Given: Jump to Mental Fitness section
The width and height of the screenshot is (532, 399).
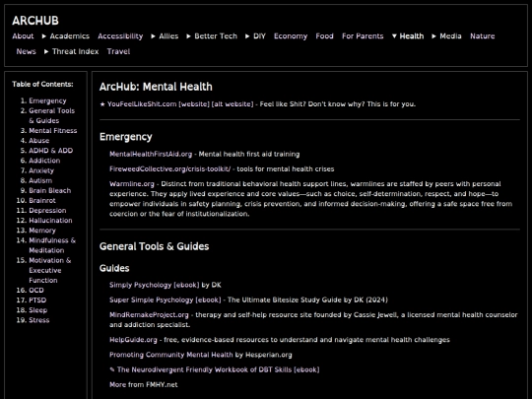Looking at the screenshot, I should [53, 131].
